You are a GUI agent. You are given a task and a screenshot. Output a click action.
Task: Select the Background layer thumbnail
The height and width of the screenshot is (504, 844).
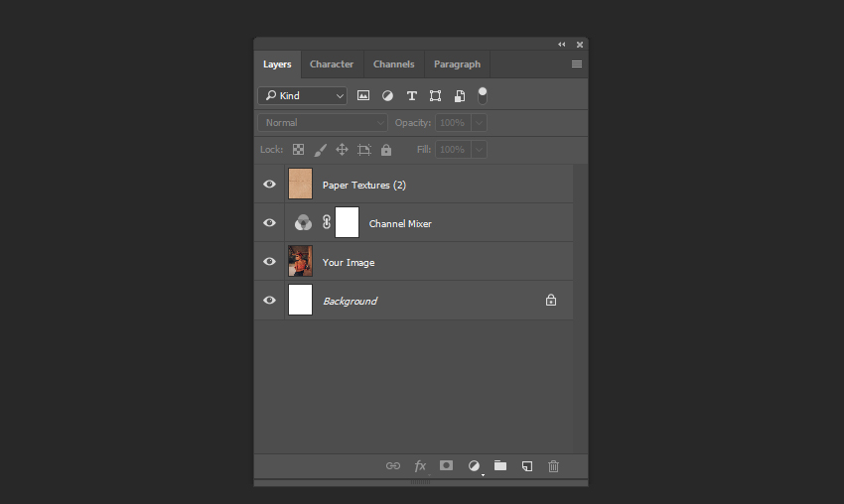pos(300,300)
